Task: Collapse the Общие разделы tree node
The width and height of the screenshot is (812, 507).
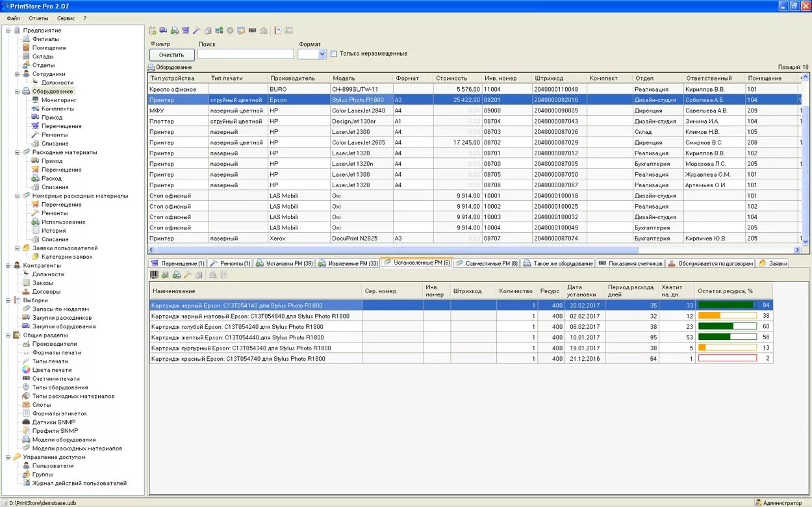Action: point(8,335)
